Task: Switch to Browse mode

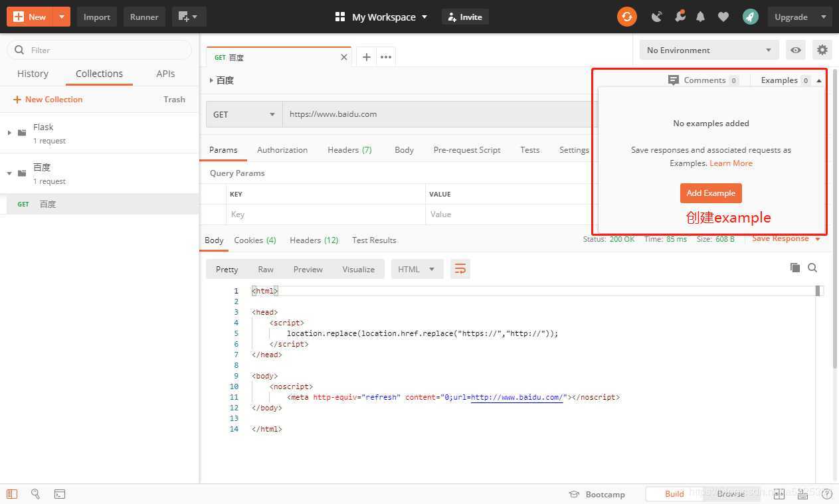Action: (x=731, y=493)
